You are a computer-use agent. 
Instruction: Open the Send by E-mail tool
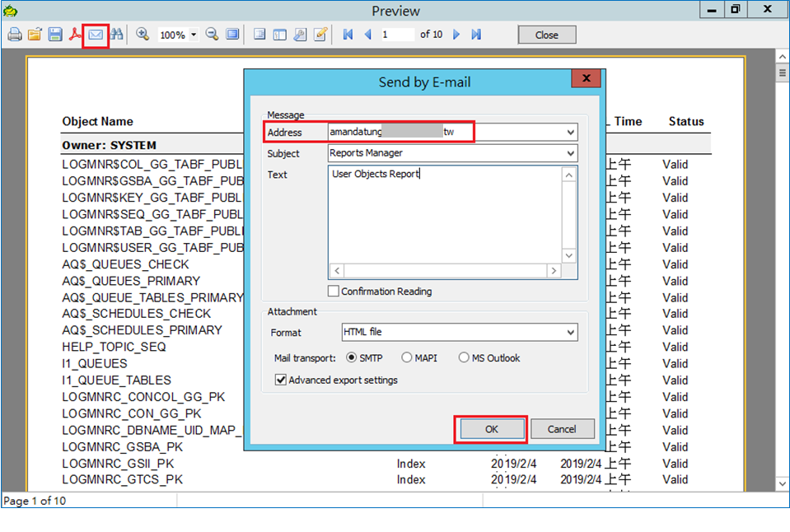(x=97, y=35)
